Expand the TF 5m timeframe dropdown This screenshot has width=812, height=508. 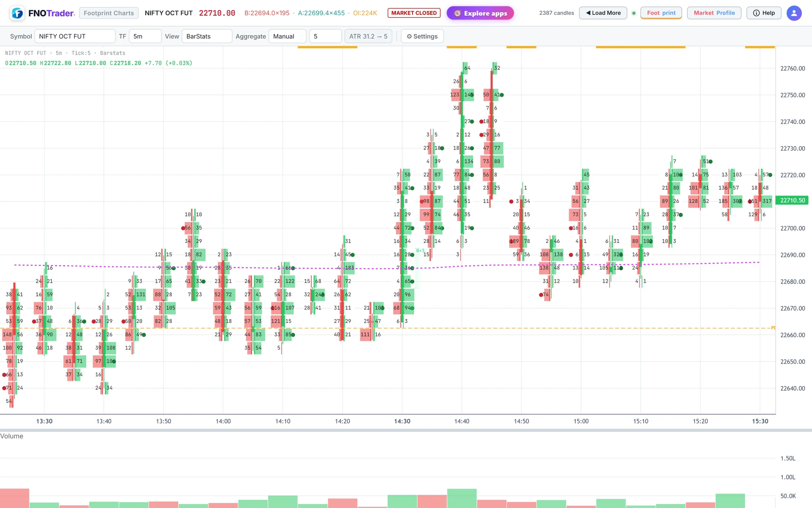coord(145,36)
